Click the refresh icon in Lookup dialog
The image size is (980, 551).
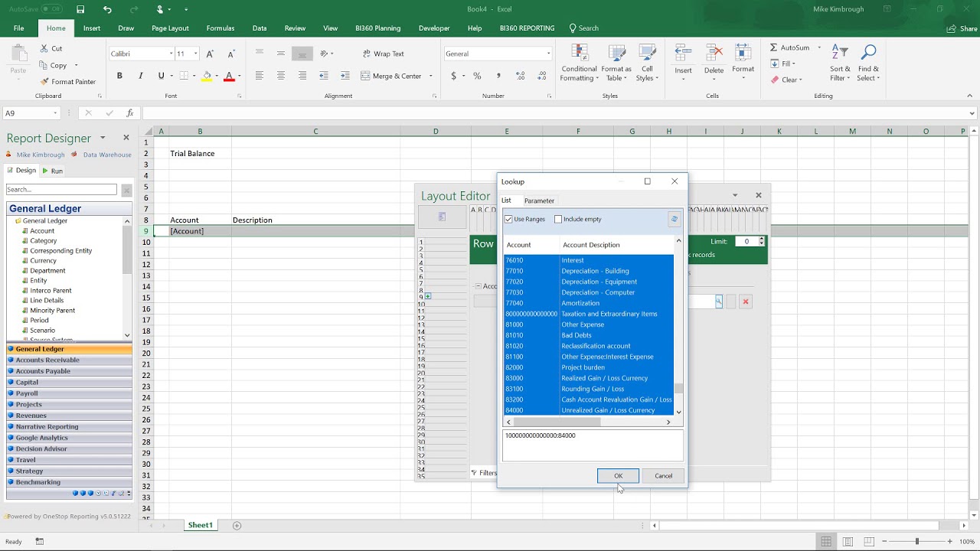point(674,219)
